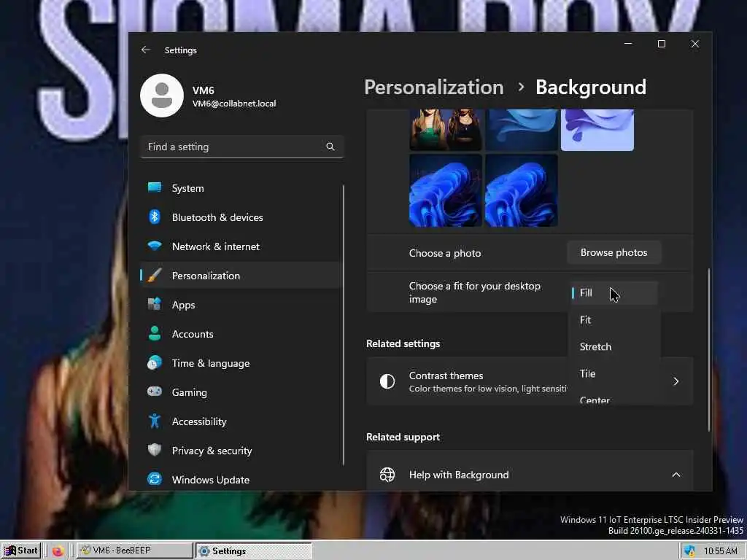Collapse Help with Background section
This screenshot has height=560, width=747.
pos(676,475)
